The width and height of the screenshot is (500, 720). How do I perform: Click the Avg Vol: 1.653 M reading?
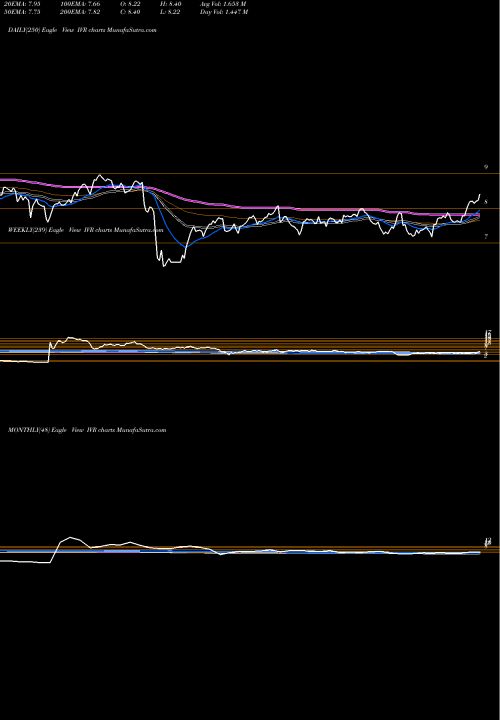click(x=223, y=4)
